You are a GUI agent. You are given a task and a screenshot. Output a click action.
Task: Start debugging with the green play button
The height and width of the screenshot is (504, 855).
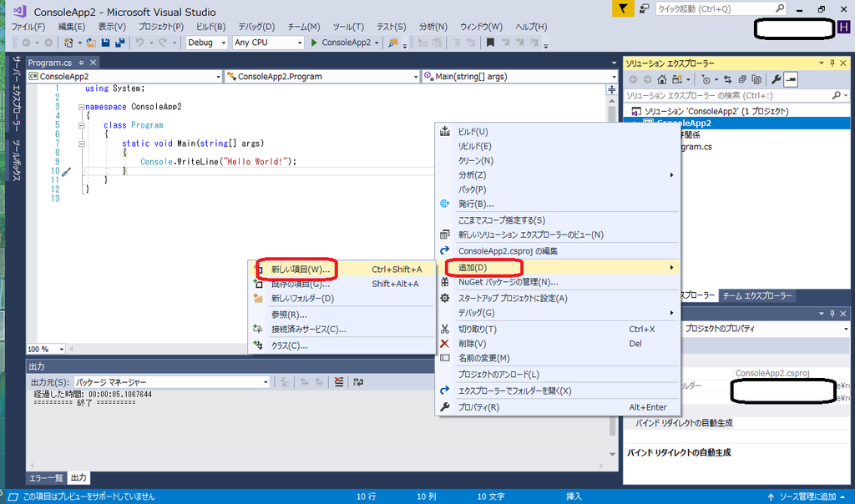pos(314,43)
